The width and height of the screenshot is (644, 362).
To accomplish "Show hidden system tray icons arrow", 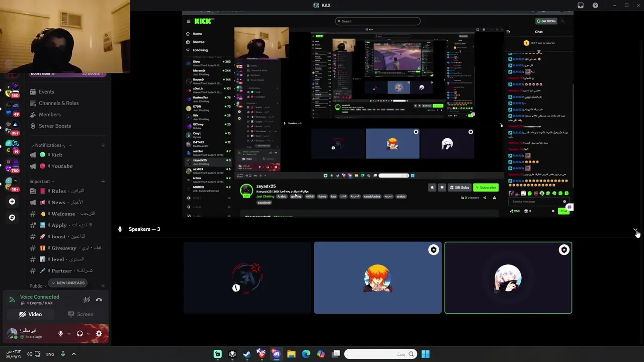I will pos(73,354).
